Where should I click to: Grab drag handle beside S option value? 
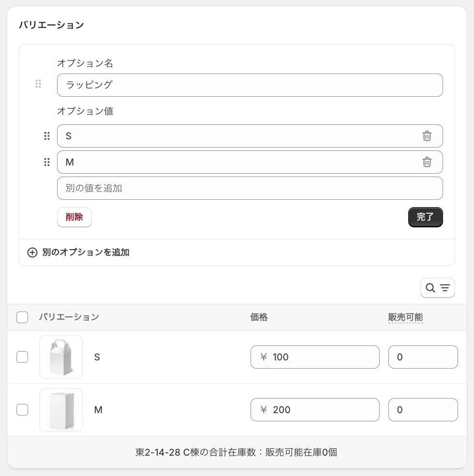(x=47, y=136)
